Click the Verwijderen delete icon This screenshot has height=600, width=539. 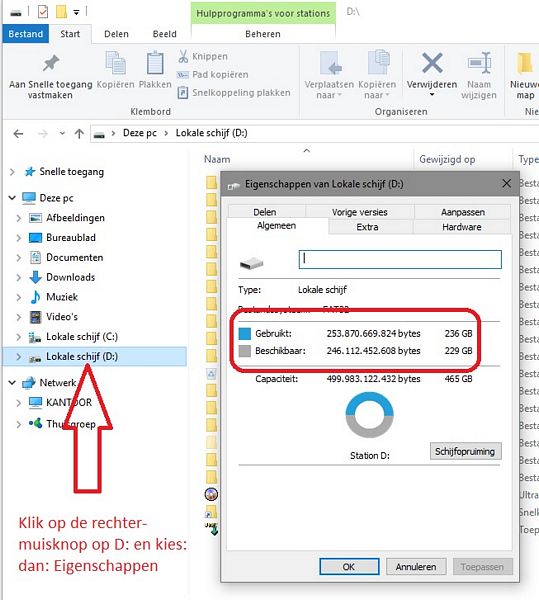[432, 63]
